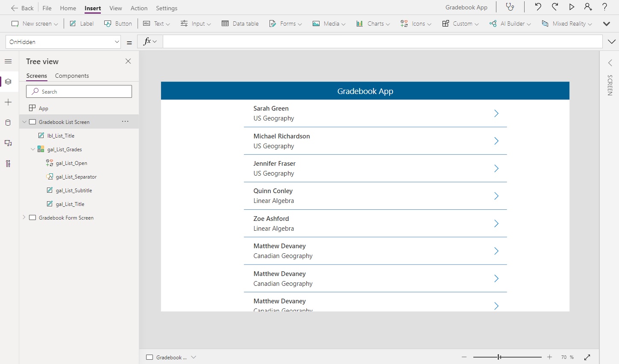
Task: Undo the last change
Action: 538,7
